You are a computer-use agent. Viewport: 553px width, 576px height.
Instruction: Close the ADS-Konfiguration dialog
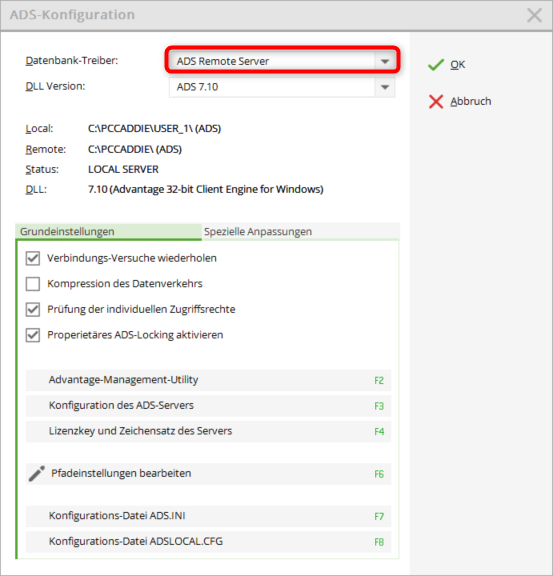[x=534, y=15]
